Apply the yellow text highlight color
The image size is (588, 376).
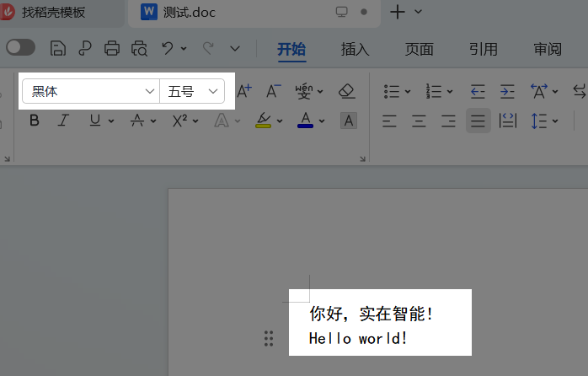point(263,120)
